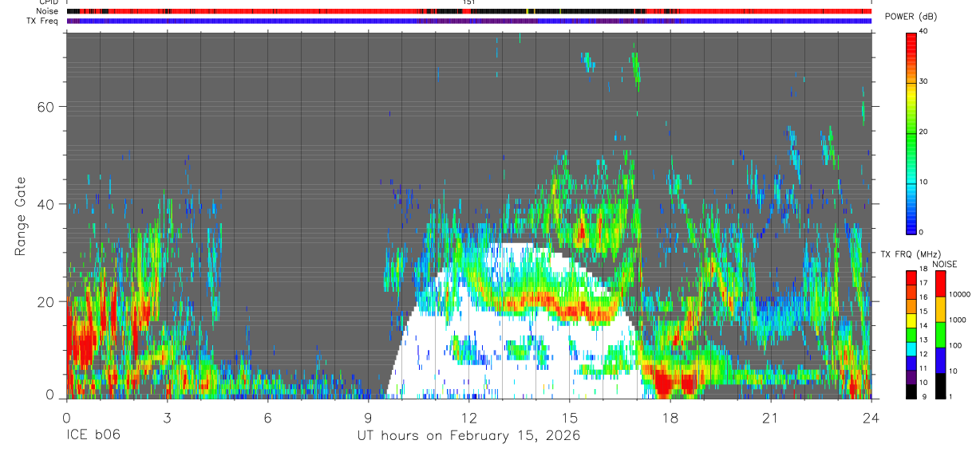Select the power color bar gradient
Screen dimensions: 980x452
[x=911, y=132]
